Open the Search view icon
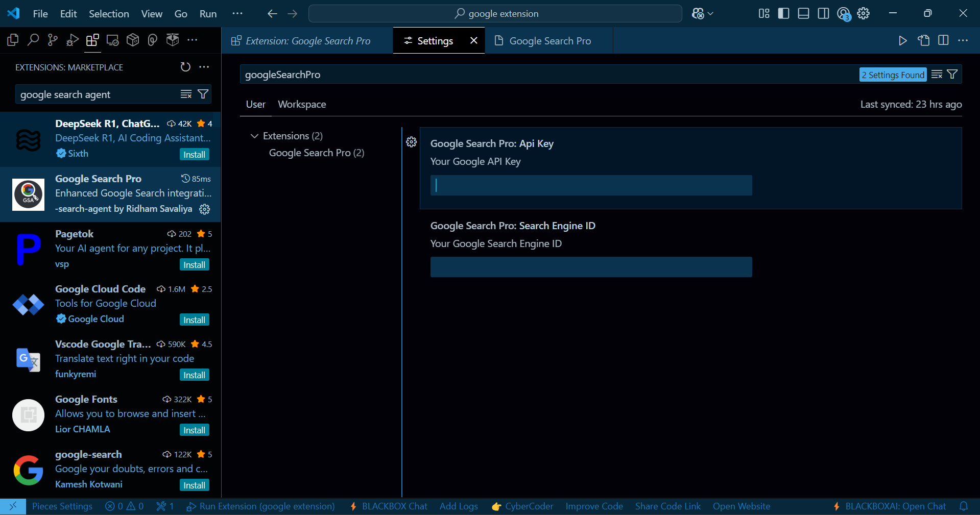Image resolution: width=980 pixels, height=515 pixels. coord(33,40)
